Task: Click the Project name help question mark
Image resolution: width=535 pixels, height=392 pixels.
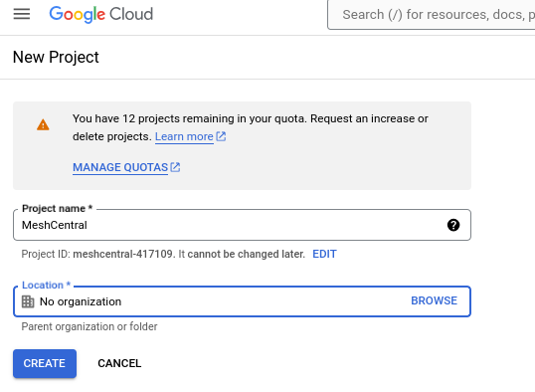Action: click(x=453, y=225)
